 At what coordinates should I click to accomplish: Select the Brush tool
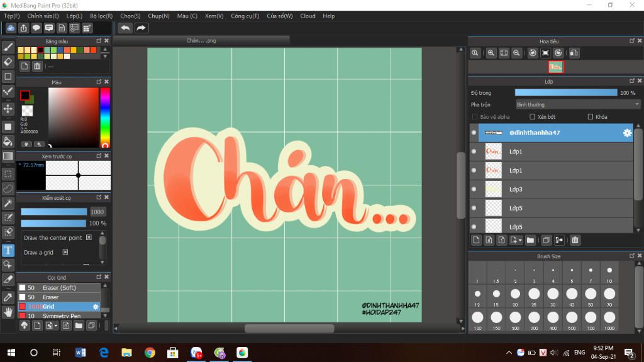[8, 47]
